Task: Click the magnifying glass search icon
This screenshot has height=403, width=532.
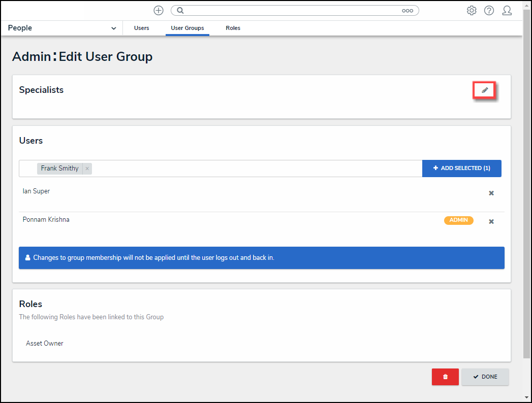Action: click(180, 10)
